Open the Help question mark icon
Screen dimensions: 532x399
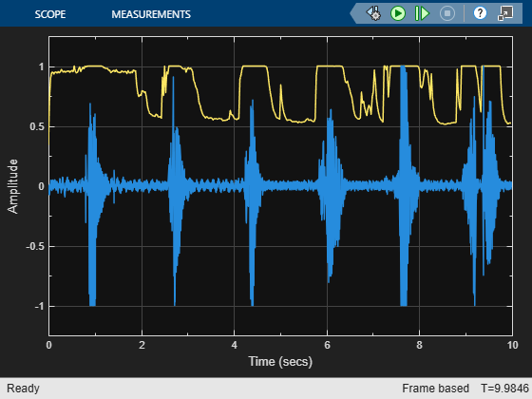[480, 13]
